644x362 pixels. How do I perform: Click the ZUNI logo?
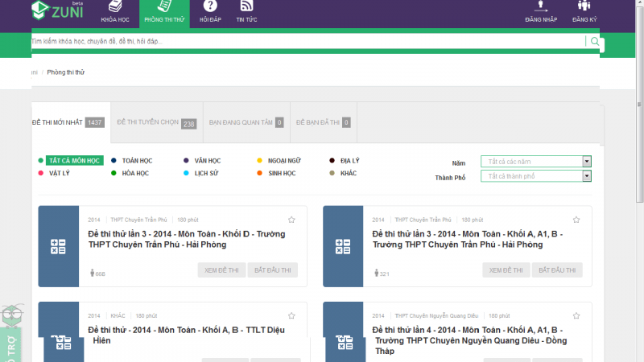click(57, 10)
